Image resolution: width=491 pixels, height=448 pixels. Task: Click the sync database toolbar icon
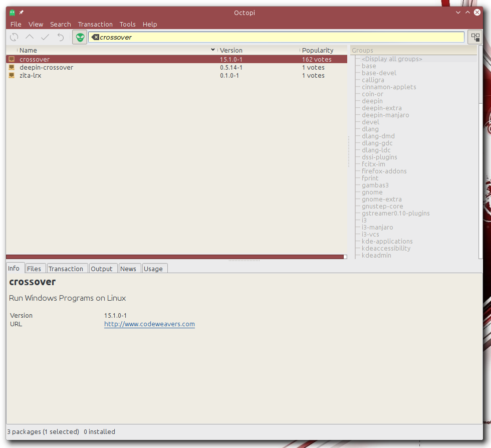14,37
